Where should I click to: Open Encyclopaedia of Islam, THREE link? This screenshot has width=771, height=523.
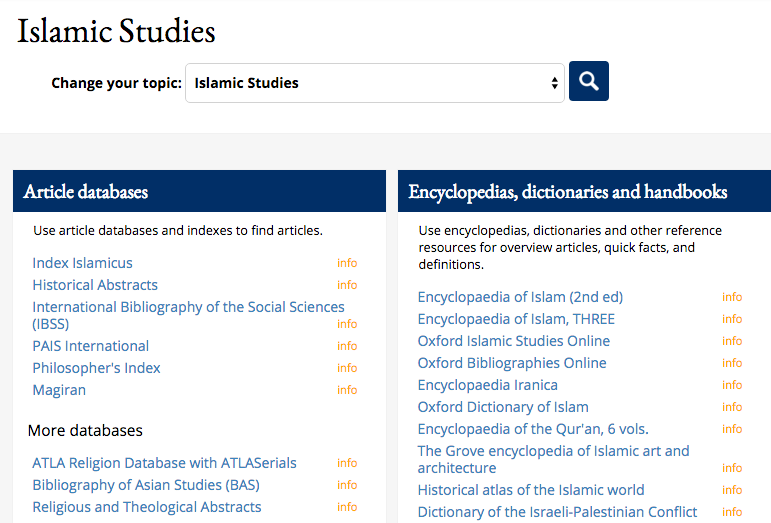(x=516, y=319)
